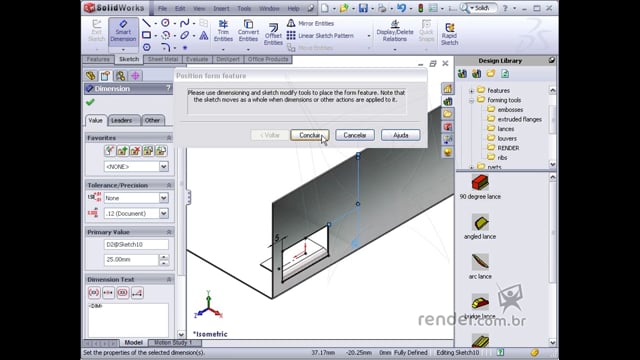This screenshot has height=360, width=640.
Task: Select the Ellipse sketch tool
Action: tap(184, 36)
